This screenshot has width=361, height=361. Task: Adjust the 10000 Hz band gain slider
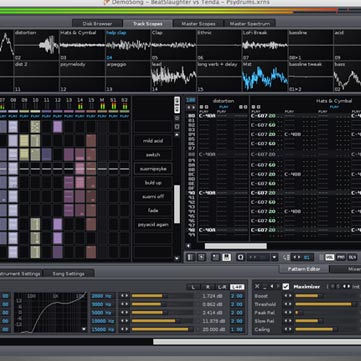coord(162,321)
